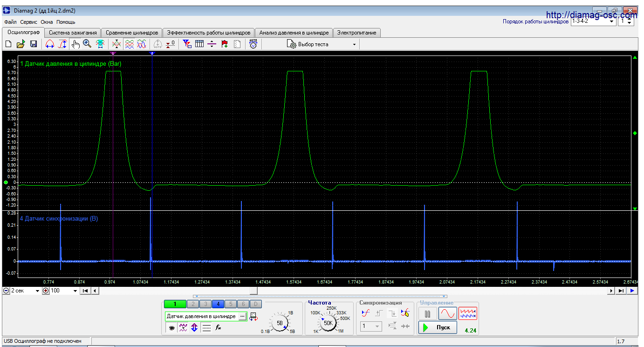Add a marker with red flag icon
Image resolution: width=644 pixels, height=347 pixels.
pos(225,44)
